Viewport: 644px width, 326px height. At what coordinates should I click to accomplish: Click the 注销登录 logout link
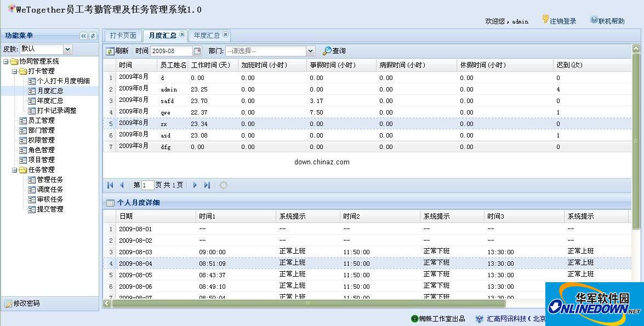[x=561, y=20]
